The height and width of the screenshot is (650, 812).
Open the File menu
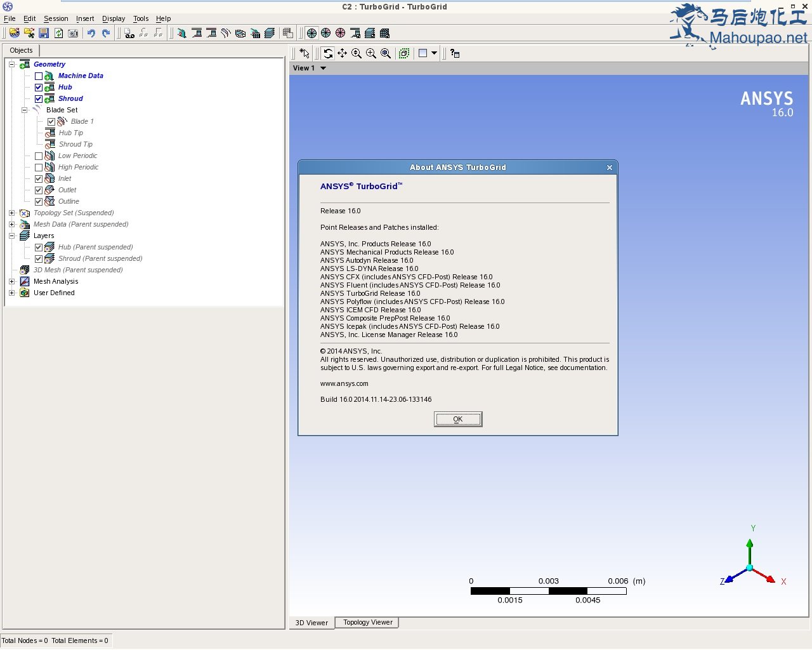(x=10, y=18)
